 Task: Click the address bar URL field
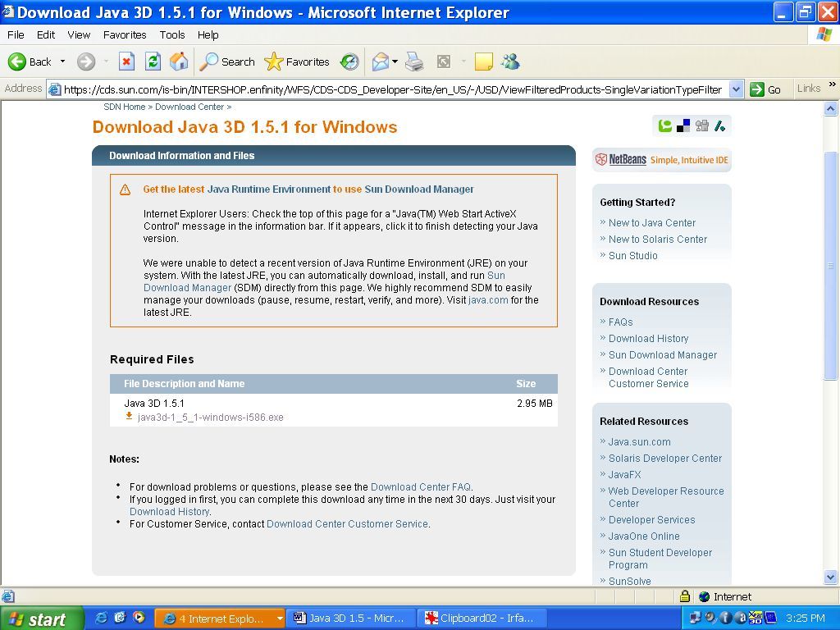tap(394, 89)
